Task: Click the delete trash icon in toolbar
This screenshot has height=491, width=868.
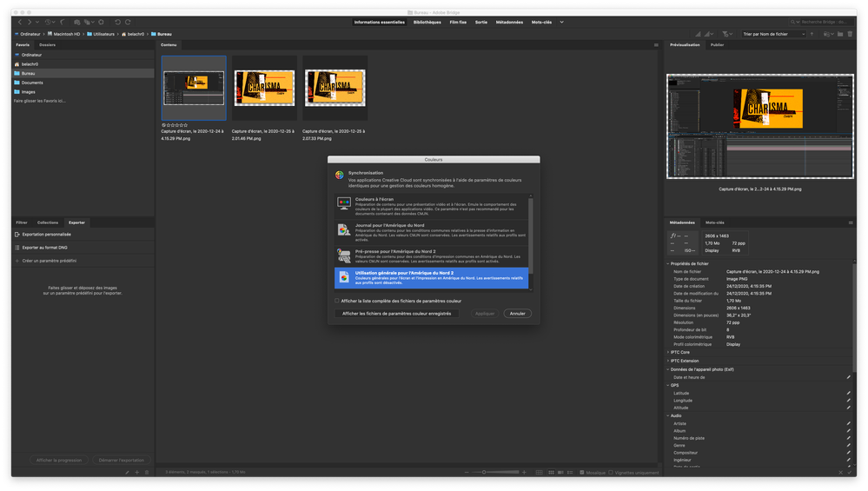Action: pyautogui.click(x=849, y=34)
